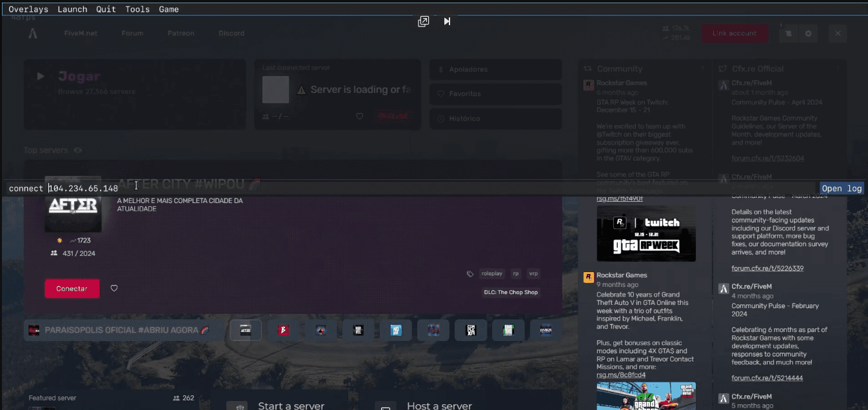Open the Game menu

click(x=169, y=9)
